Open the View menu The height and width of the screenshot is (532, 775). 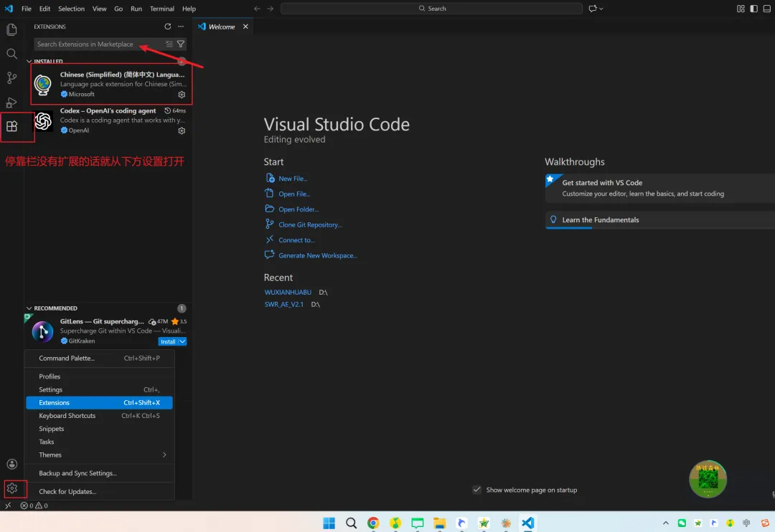tap(99, 9)
